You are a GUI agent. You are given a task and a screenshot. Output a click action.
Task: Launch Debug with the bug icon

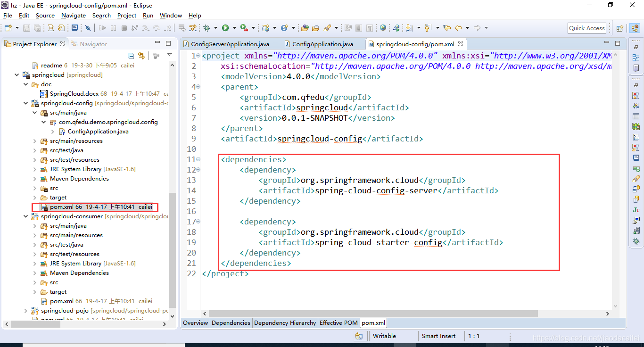206,28
